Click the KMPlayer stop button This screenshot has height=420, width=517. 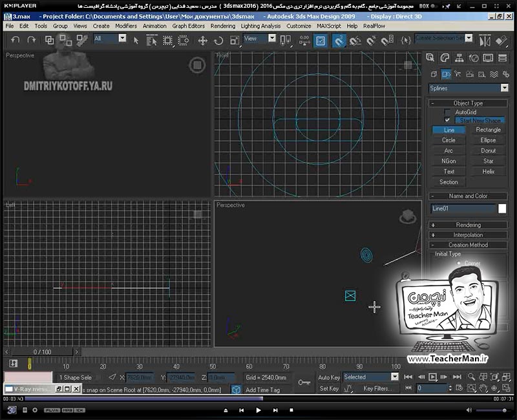[x=291, y=410]
